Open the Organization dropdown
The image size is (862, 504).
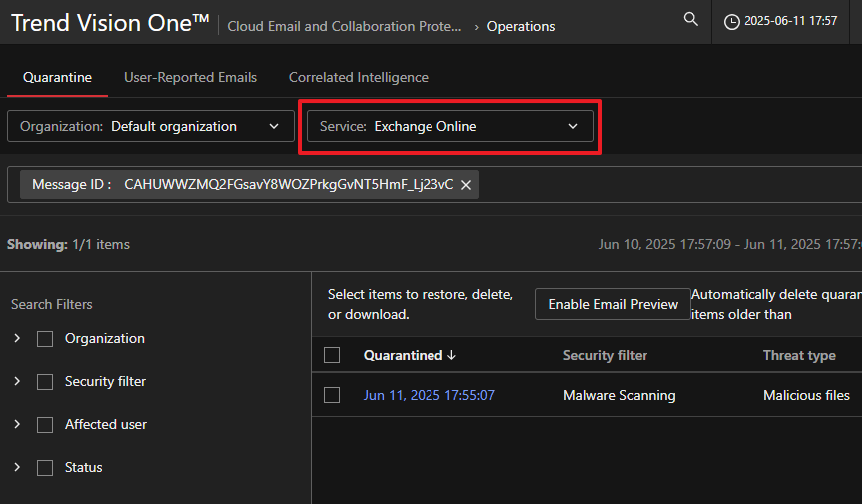click(x=150, y=127)
